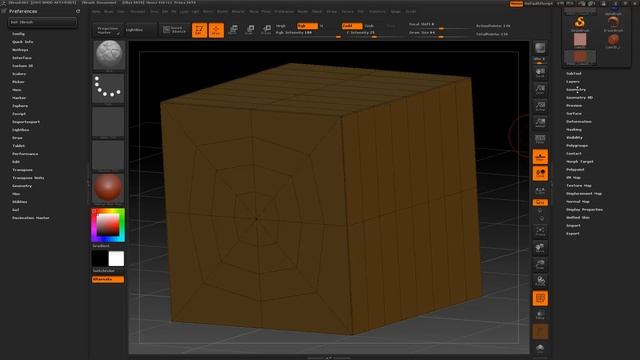The image size is (640, 360).
Task: Open Projection Master
Action: point(108,30)
